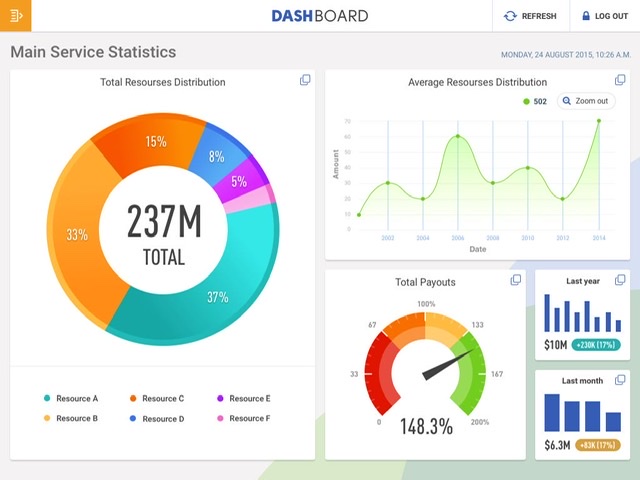Image resolution: width=640 pixels, height=480 pixels.
Task: Expand the Total Resourses Distribution panel
Action: [x=305, y=80]
